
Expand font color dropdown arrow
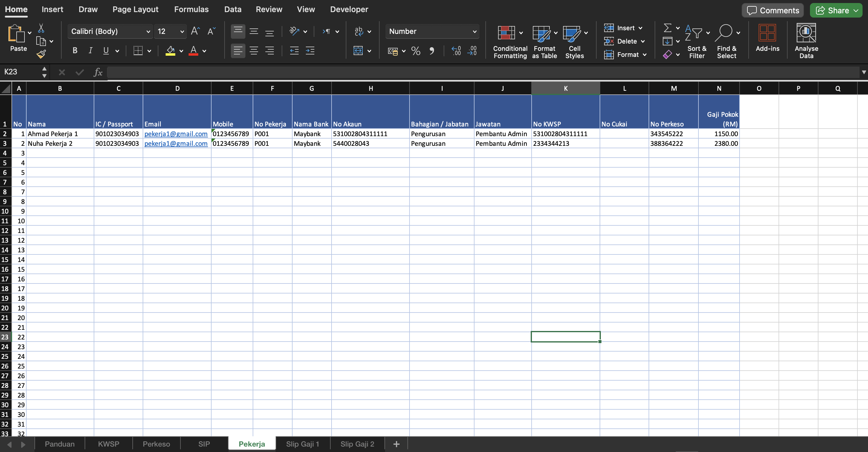point(204,51)
